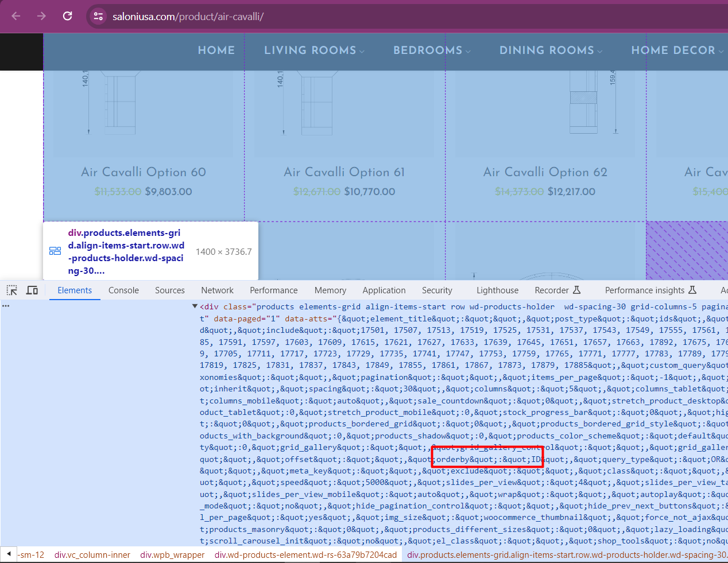Viewport: 728px width, 563px height.
Task: Toggle the device toolbar icon
Action: [32, 290]
